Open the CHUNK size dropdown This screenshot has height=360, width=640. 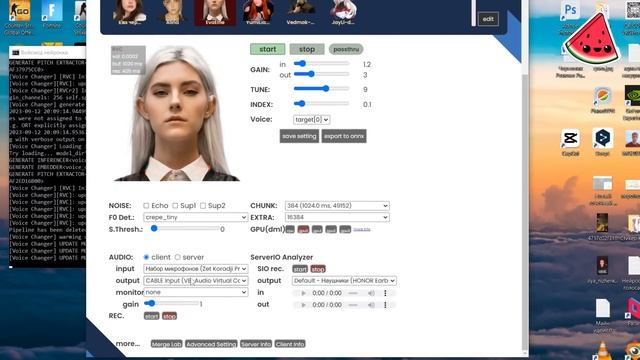(x=337, y=206)
